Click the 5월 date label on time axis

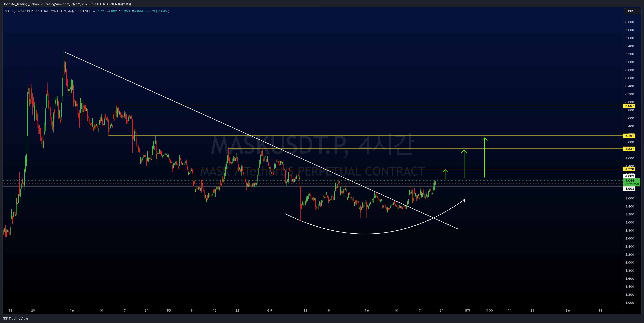169,310
